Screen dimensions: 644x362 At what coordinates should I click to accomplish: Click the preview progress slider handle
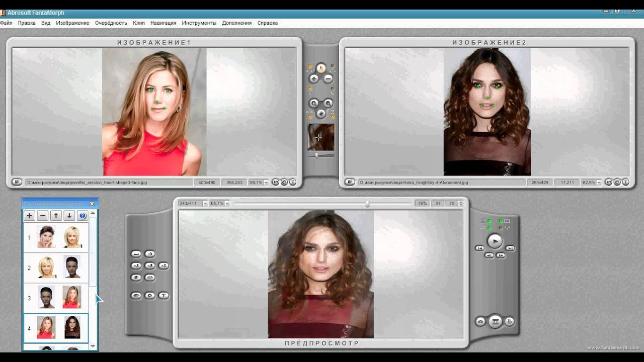point(367,204)
